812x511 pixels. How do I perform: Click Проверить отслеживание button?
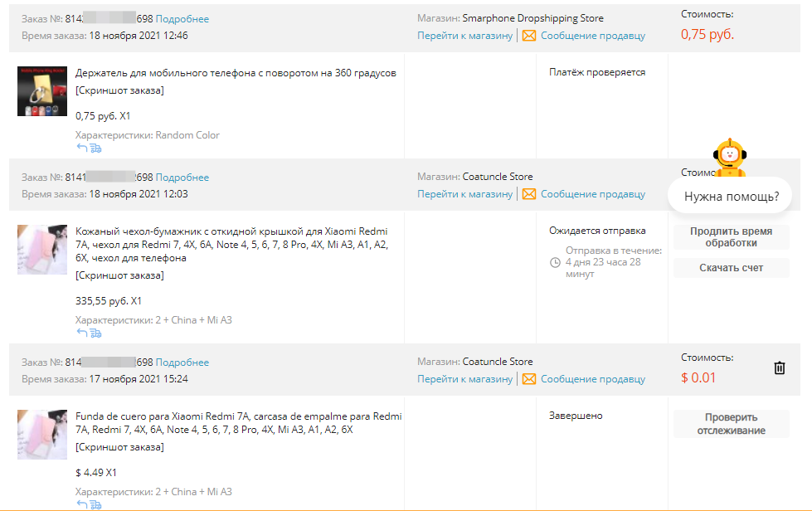[x=731, y=424]
